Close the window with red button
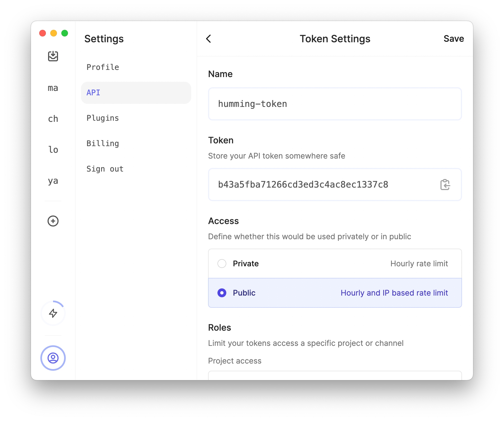504x421 pixels. click(43, 33)
